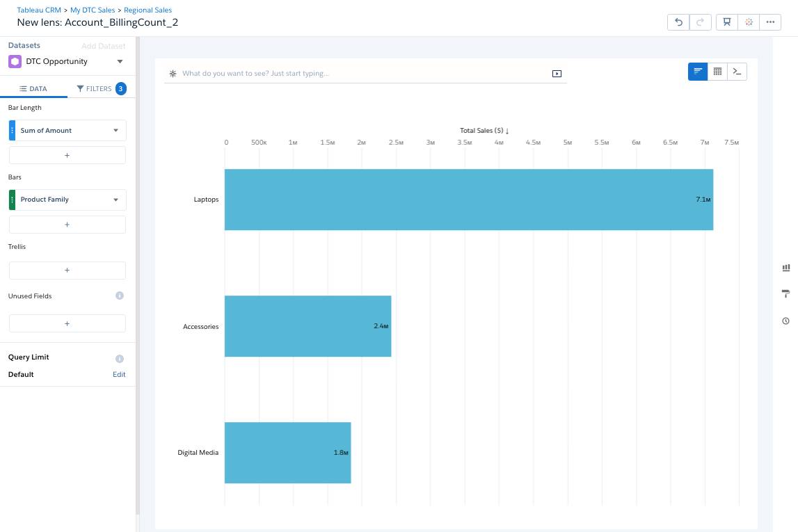Open the chart type selector
The width and height of the screenshot is (798, 532).
785,268
